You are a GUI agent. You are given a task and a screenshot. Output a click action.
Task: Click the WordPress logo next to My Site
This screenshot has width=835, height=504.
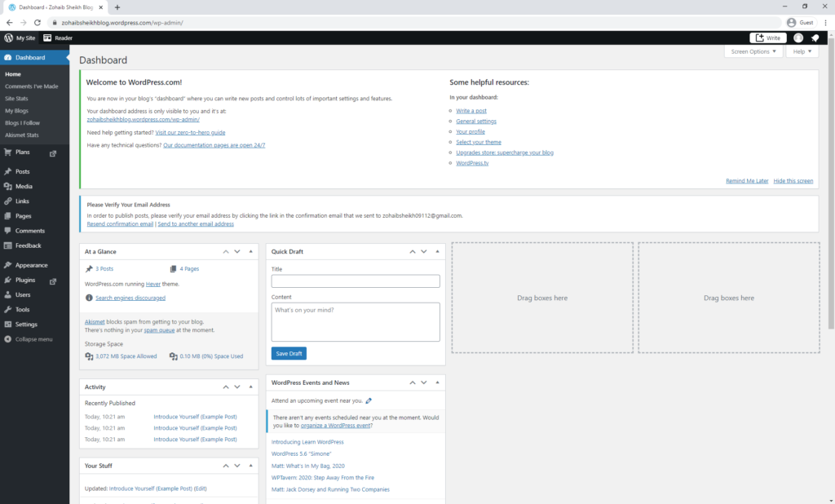pyautogui.click(x=8, y=38)
